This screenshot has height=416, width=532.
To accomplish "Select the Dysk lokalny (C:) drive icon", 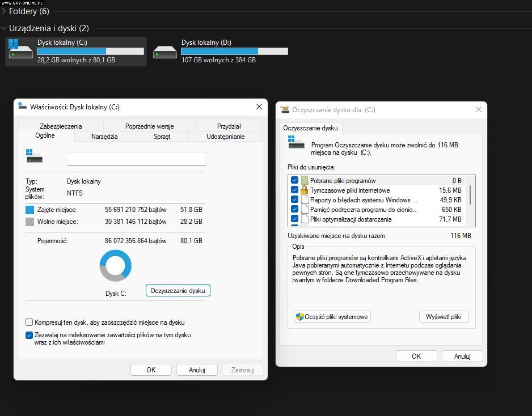I will click(21, 51).
